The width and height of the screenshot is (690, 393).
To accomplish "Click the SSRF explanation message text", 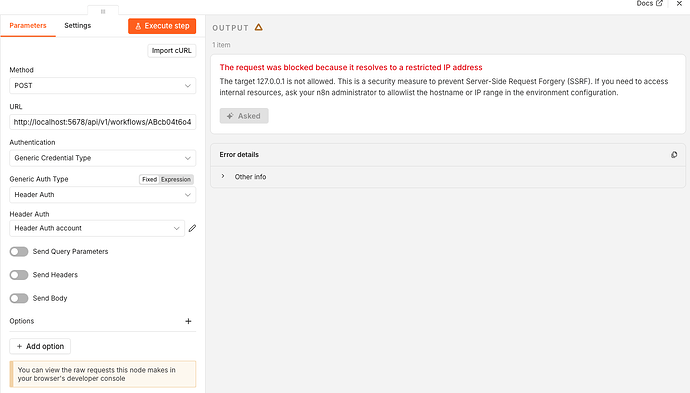I will pyautogui.click(x=444, y=87).
